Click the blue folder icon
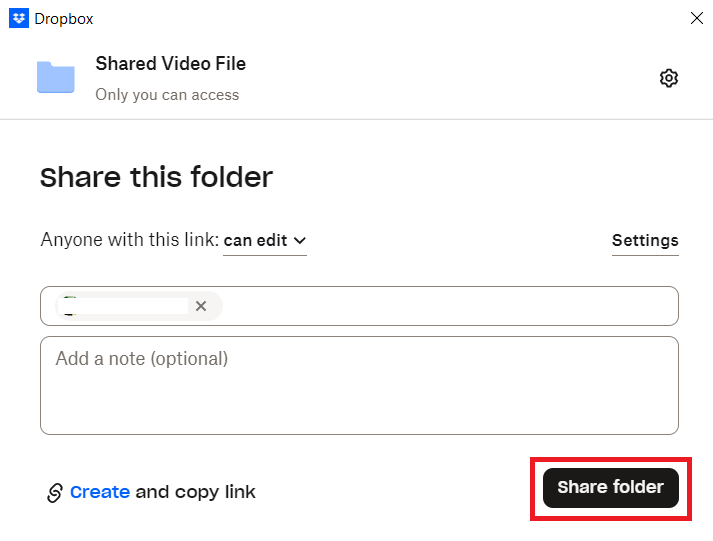 coord(56,77)
